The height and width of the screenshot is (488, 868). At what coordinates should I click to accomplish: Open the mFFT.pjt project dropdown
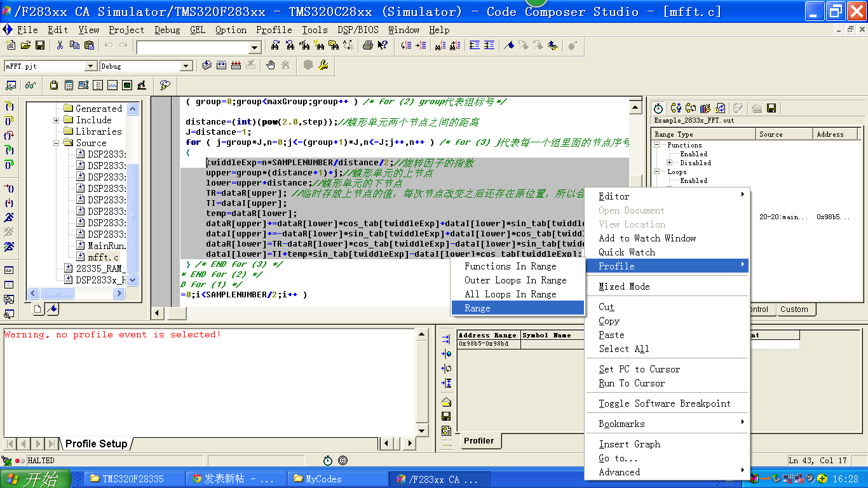click(90, 66)
